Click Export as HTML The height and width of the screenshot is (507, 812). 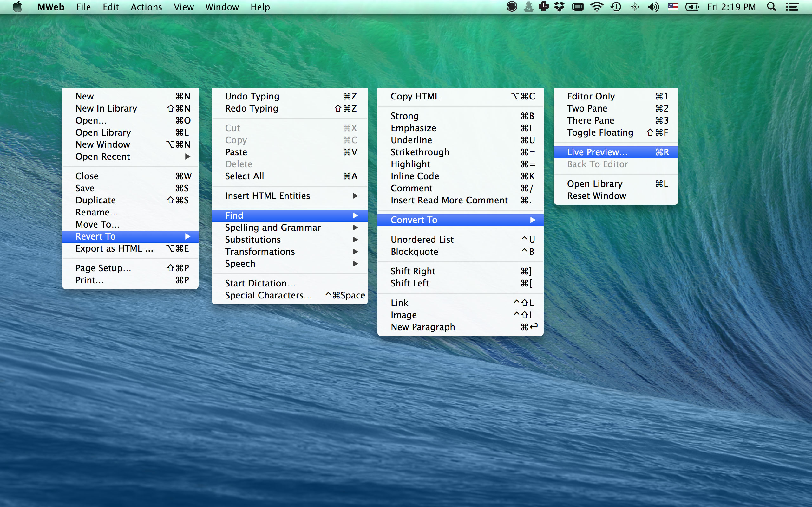click(114, 248)
